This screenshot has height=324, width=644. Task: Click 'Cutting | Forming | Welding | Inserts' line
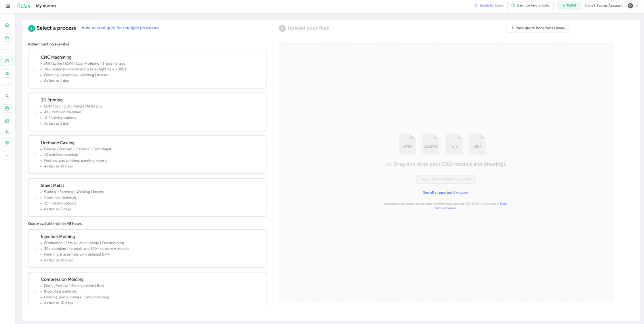coord(74,192)
